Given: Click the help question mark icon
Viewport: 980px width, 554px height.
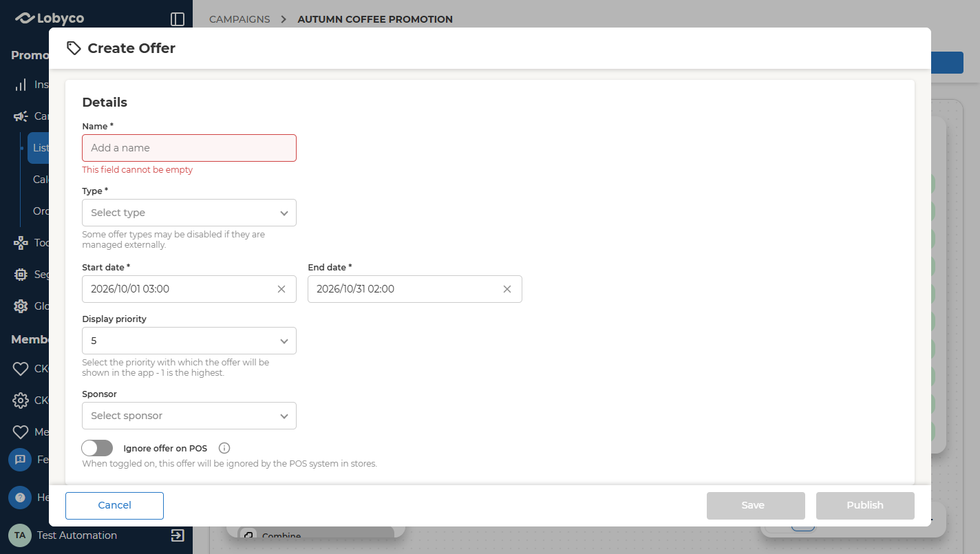Looking at the screenshot, I should (x=20, y=497).
